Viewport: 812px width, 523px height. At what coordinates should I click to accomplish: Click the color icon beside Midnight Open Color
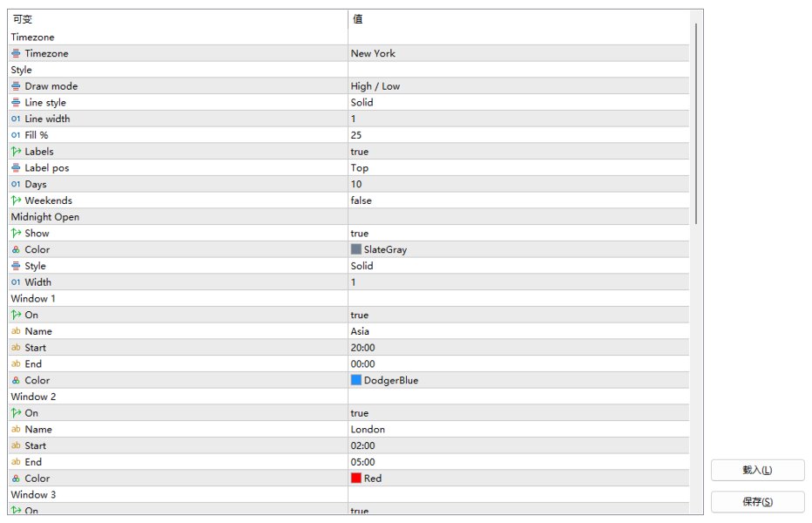tap(16, 250)
